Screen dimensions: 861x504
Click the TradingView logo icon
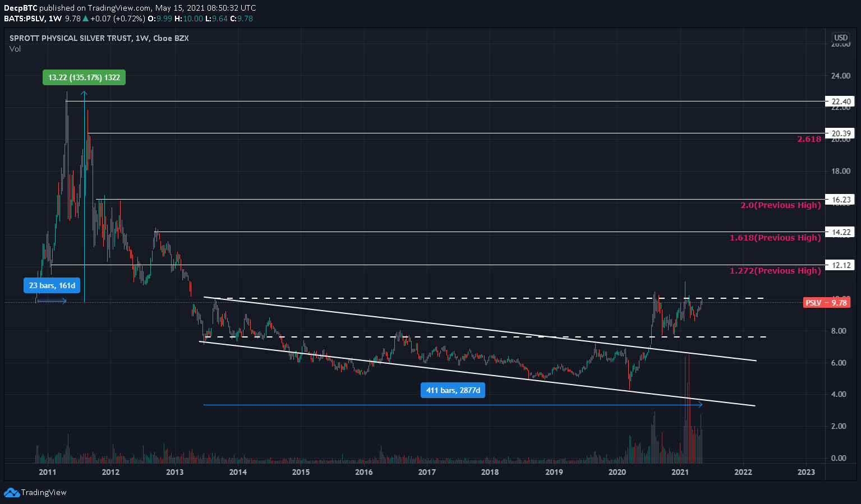pos(11,493)
